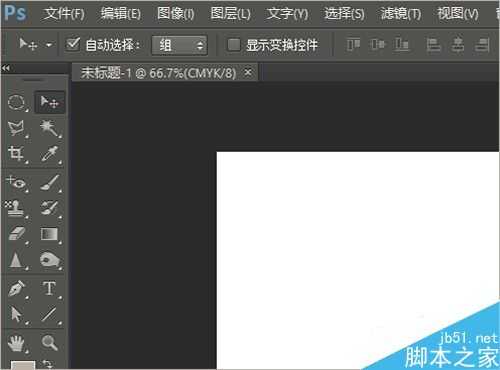Enable 显示变换控件 checkbox

[234, 44]
